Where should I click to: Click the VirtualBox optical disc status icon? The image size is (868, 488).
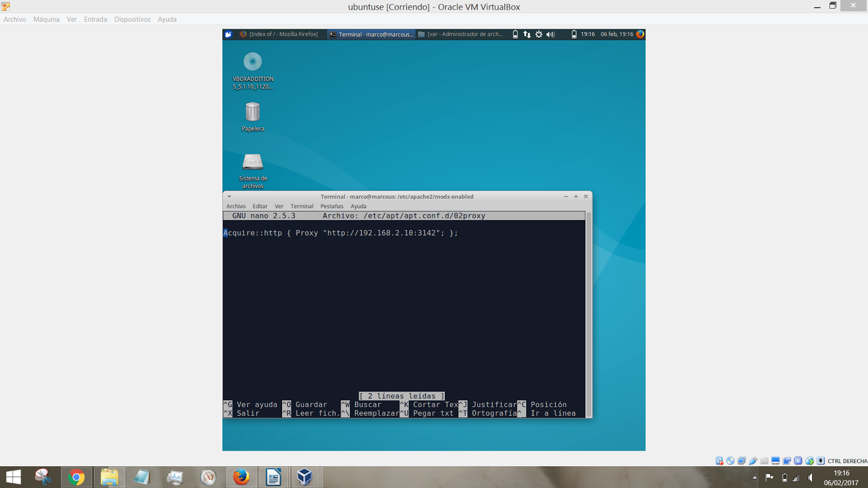click(x=730, y=461)
